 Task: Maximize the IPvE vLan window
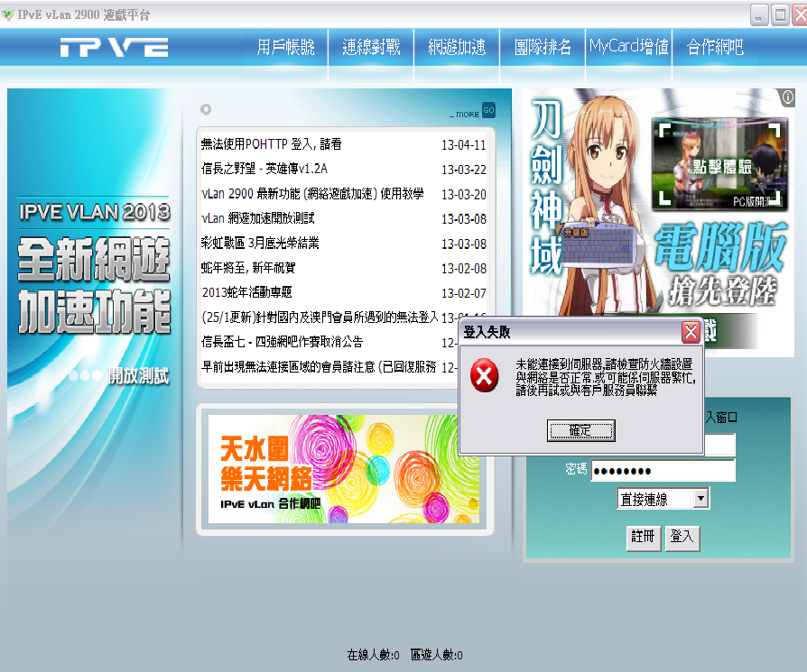tap(780, 15)
